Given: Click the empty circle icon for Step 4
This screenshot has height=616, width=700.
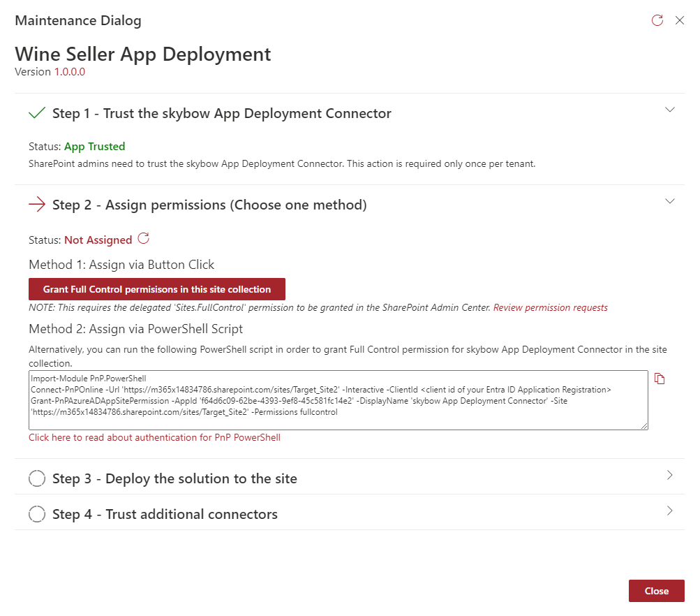Looking at the screenshot, I should [36, 514].
